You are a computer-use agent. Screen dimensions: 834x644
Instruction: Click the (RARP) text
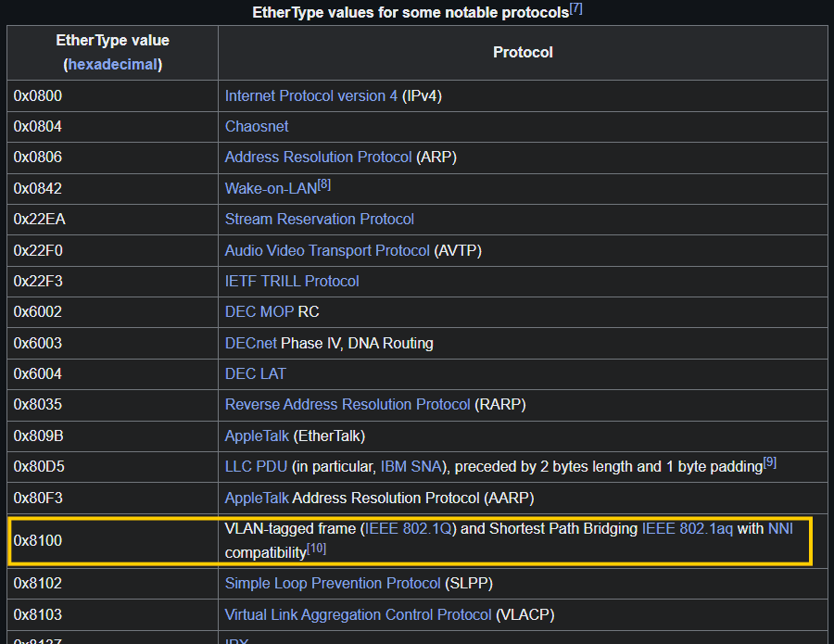click(500, 404)
